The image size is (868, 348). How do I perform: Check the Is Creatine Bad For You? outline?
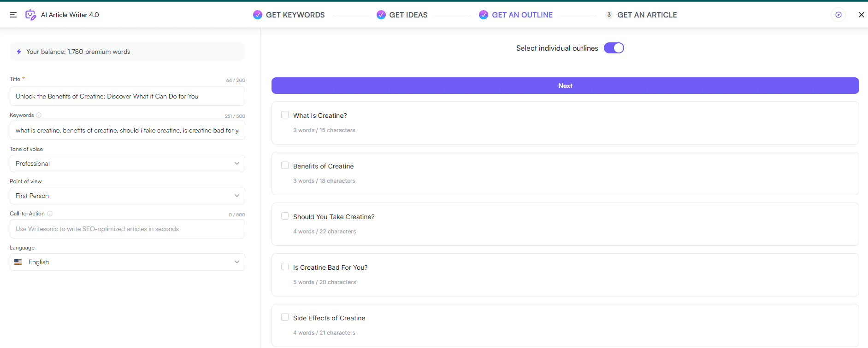click(285, 267)
